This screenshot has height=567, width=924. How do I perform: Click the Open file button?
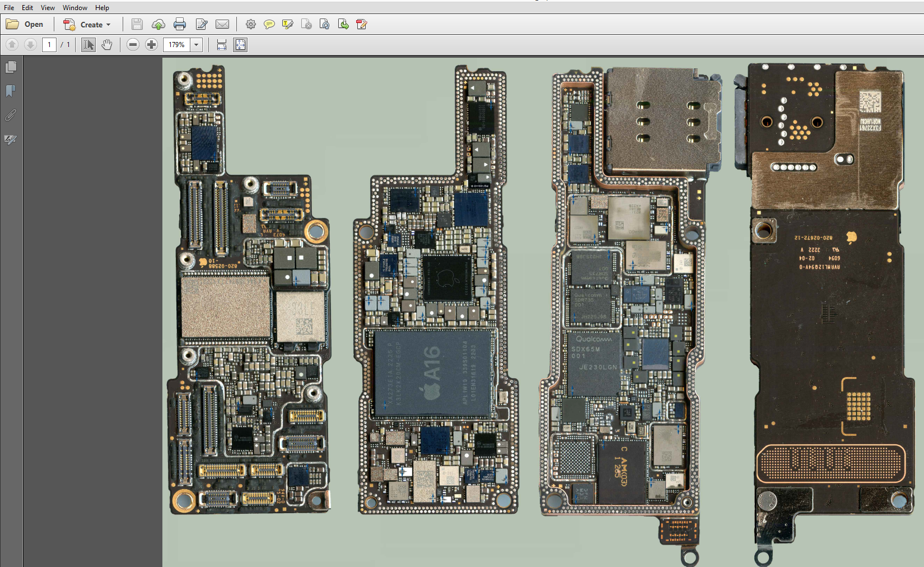(25, 24)
